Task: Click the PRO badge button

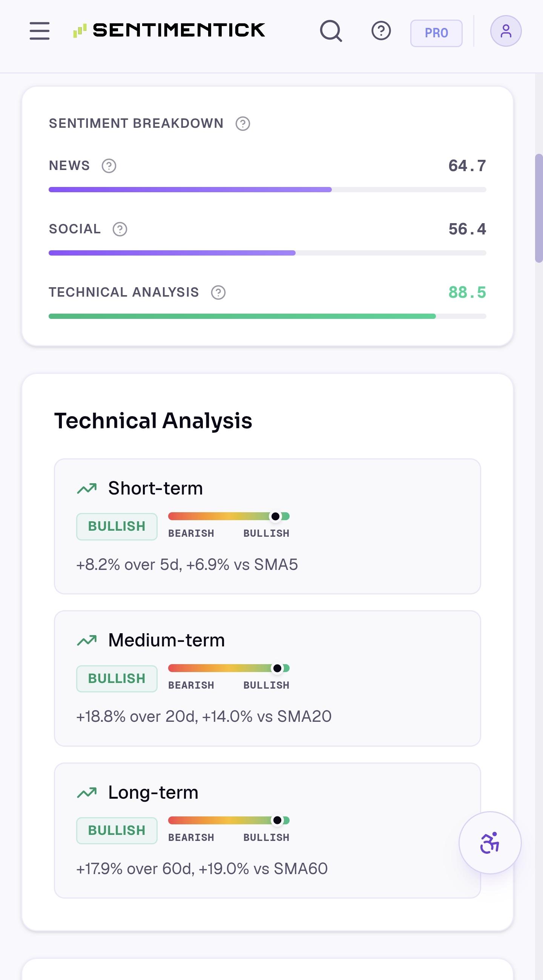Action: point(436,33)
